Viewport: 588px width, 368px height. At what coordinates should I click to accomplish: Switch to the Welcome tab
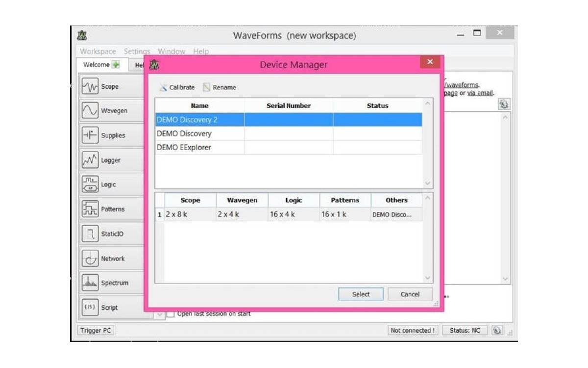[x=101, y=65]
